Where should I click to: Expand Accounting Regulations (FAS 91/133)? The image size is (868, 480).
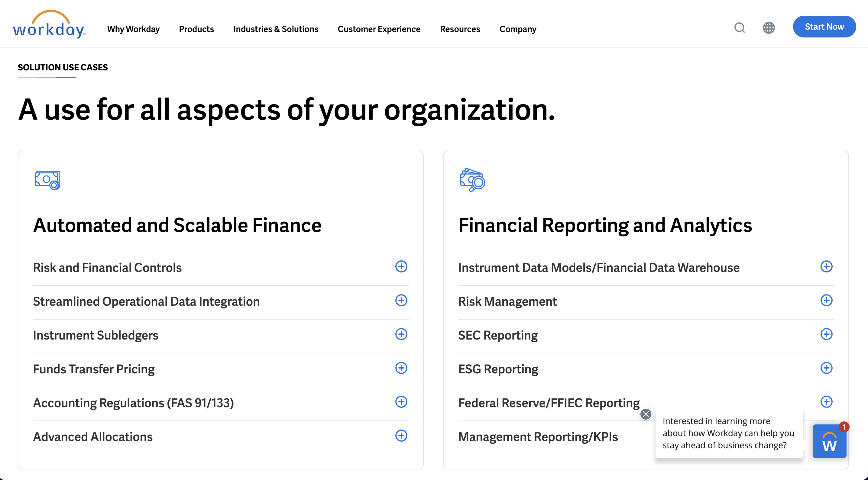401,402
